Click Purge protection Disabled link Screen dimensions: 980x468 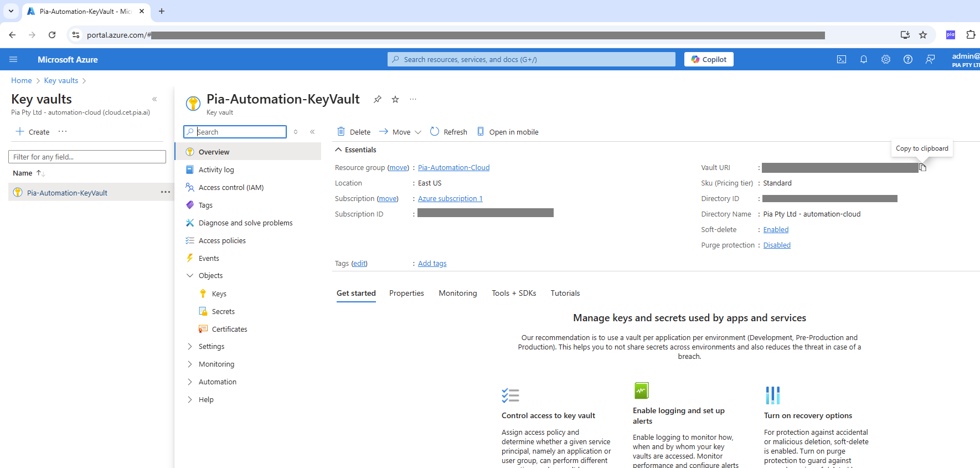tap(777, 245)
